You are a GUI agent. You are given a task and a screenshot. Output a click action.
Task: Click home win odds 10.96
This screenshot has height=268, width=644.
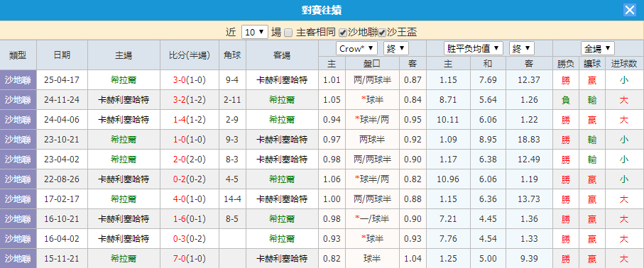[448, 179]
